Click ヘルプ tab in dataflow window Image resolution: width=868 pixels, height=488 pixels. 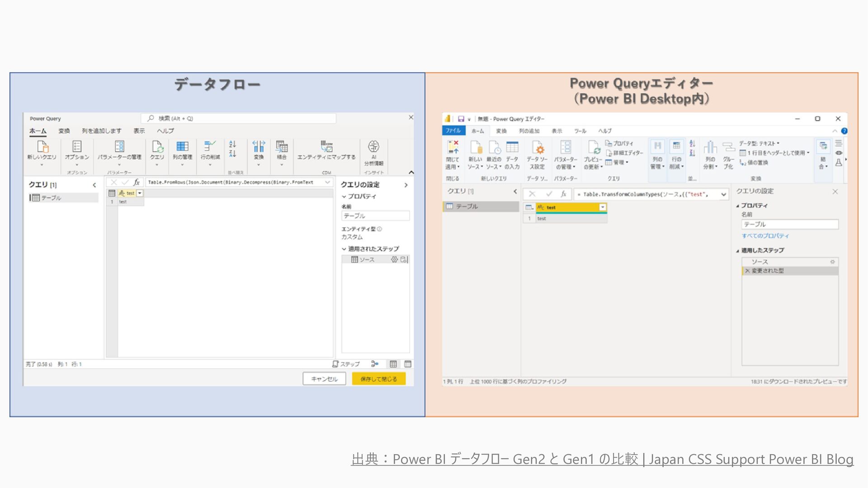point(165,131)
